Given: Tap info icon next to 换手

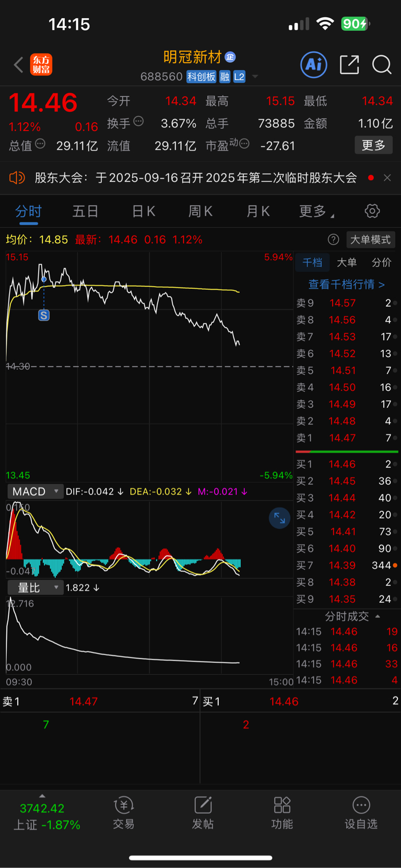Looking at the screenshot, I should pyautogui.click(x=138, y=121).
